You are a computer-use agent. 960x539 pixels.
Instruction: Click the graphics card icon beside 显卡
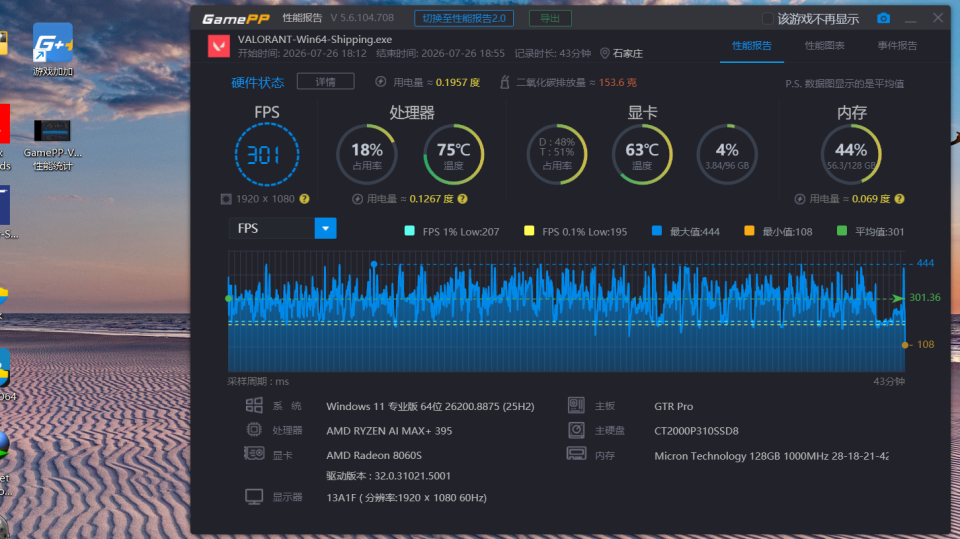(x=254, y=454)
